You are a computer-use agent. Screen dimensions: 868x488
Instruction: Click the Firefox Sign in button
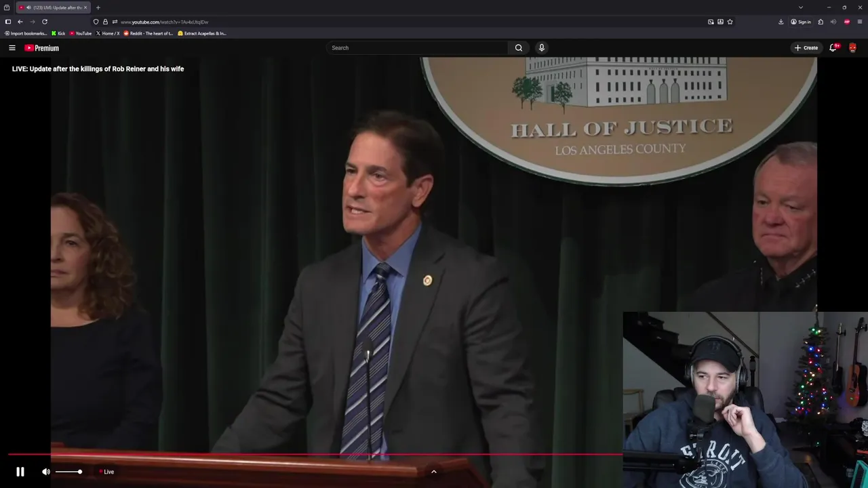pyautogui.click(x=801, y=22)
